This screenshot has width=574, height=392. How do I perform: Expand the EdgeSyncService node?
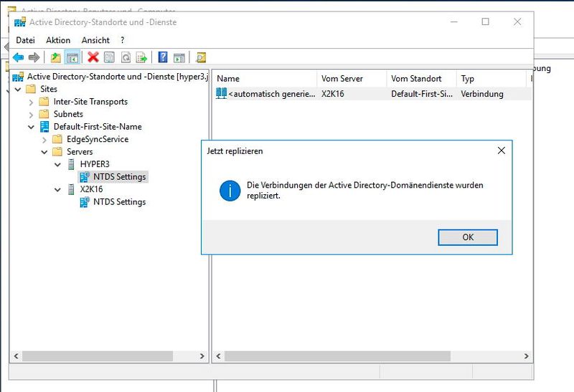(44, 140)
